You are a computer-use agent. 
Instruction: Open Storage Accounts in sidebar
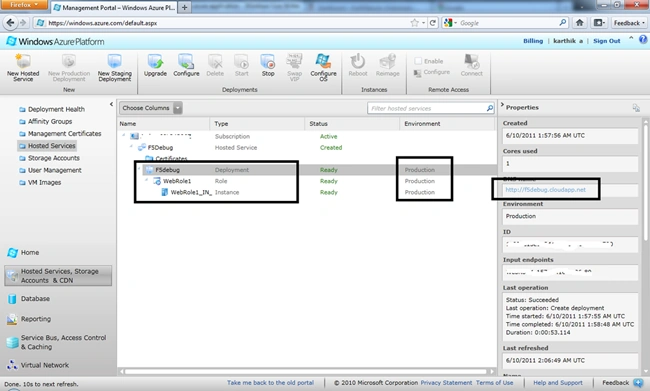pos(53,158)
